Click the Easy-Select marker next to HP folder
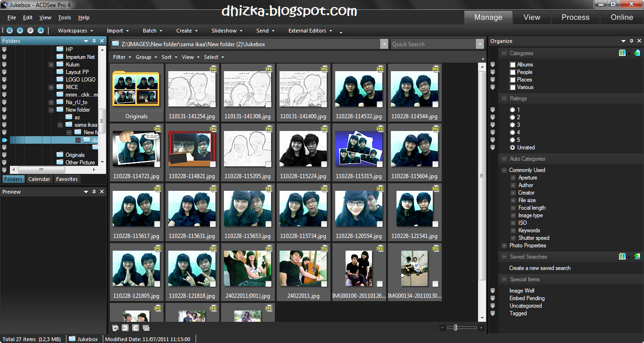Screen dimensions: 644x343 4,49
